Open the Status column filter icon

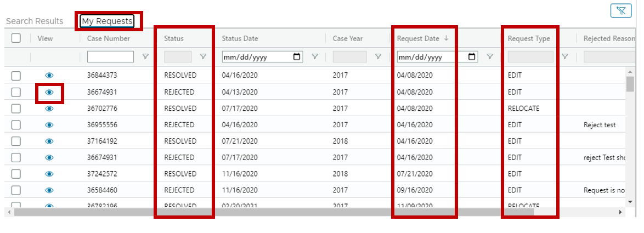pos(203,56)
